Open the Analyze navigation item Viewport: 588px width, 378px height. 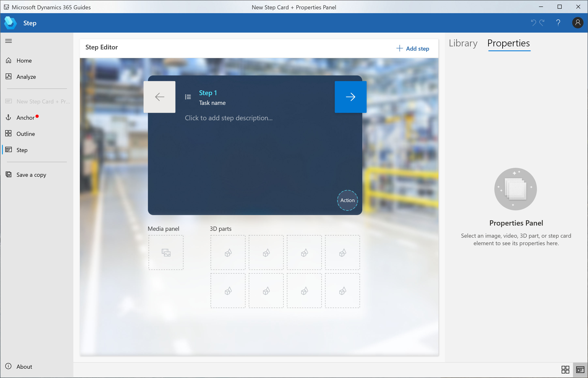click(x=26, y=76)
